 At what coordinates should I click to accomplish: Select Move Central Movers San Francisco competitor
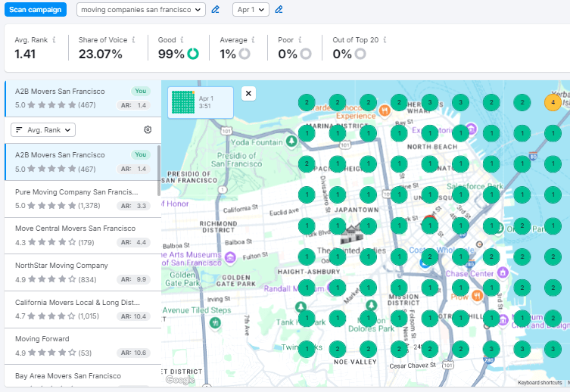point(83,236)
